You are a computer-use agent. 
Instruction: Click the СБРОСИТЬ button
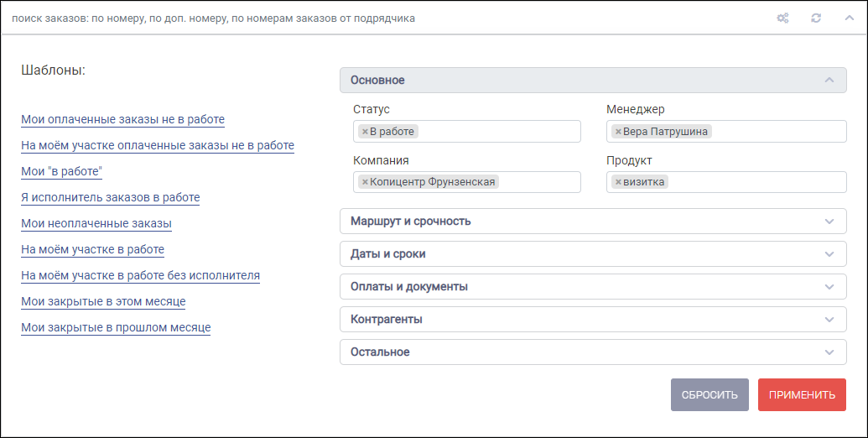[709, 395]
